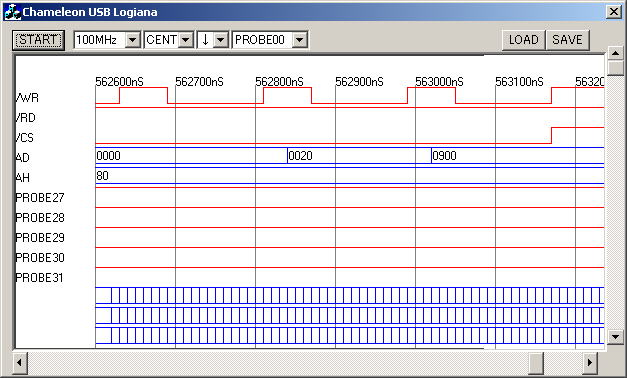Click the LOAD button

(x=523, y=40)
